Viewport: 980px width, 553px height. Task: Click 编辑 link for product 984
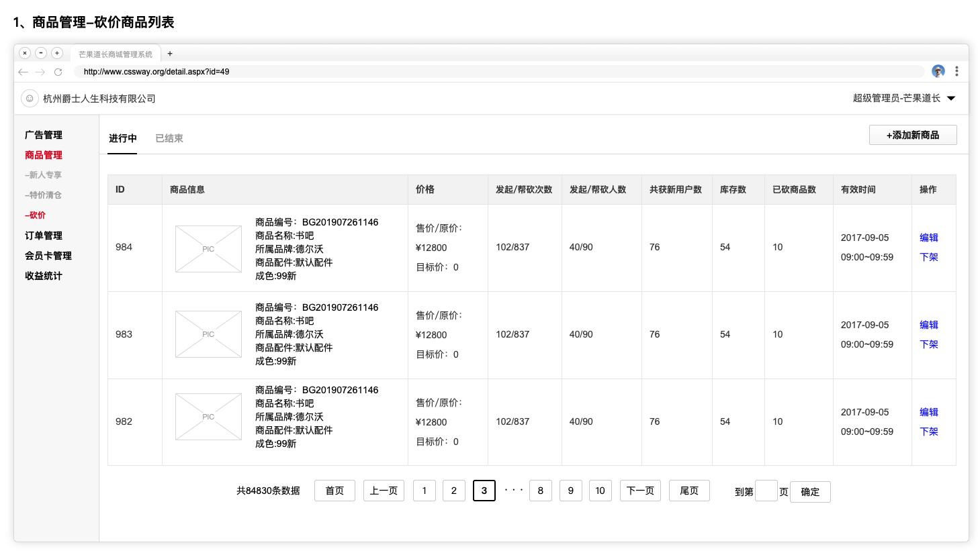[928, 238]
